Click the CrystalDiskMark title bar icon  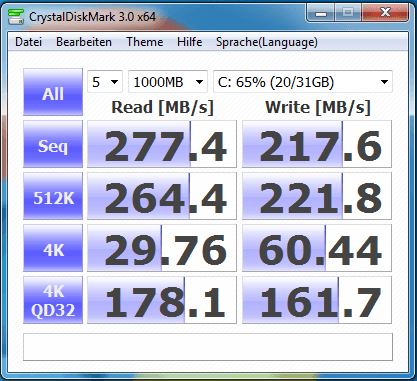[x=16, y=17]
